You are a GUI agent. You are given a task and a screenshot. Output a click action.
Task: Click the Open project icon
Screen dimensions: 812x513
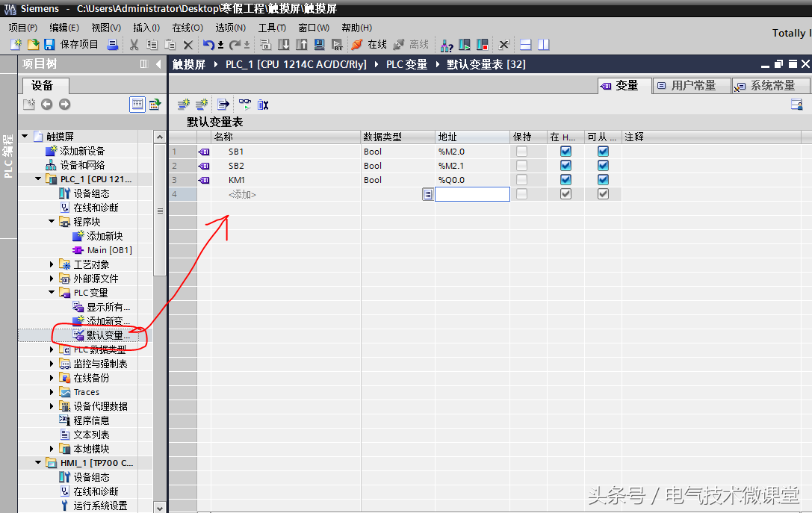coord(33,45)
